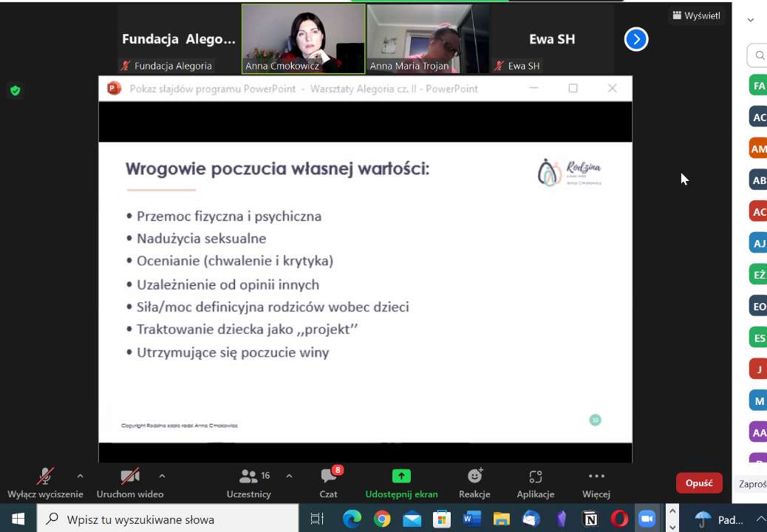Click the participant search field

(759, 55)
